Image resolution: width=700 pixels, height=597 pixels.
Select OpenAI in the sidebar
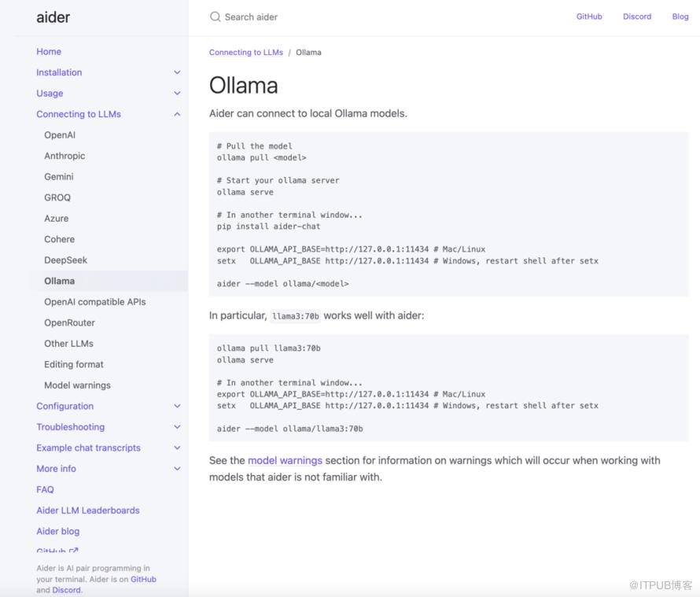60,135
